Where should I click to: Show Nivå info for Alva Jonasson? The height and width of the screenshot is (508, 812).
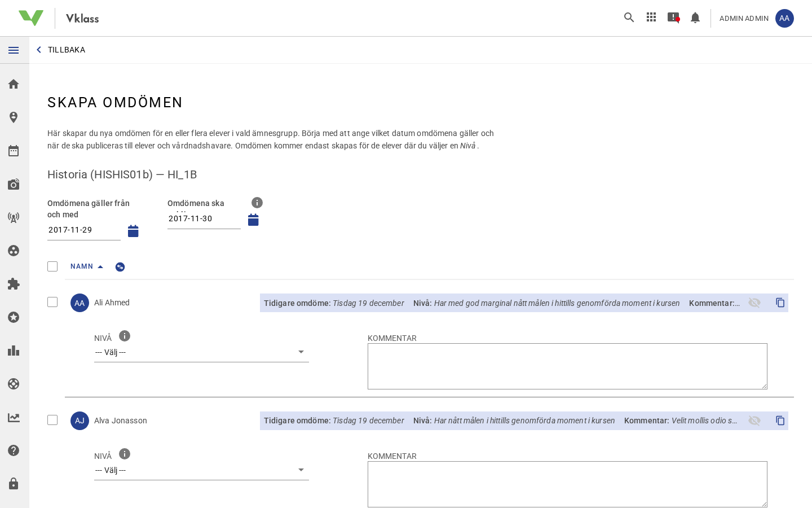tap(125, 454)
